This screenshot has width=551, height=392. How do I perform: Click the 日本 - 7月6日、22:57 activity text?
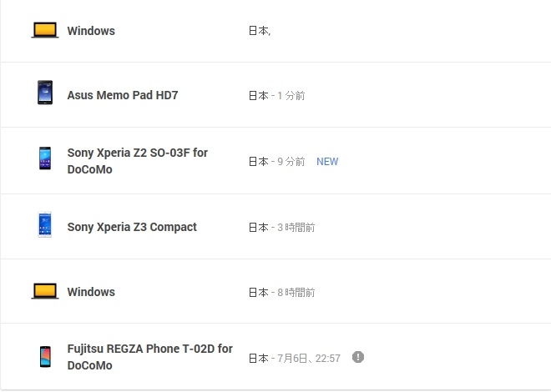coord(295,358)
